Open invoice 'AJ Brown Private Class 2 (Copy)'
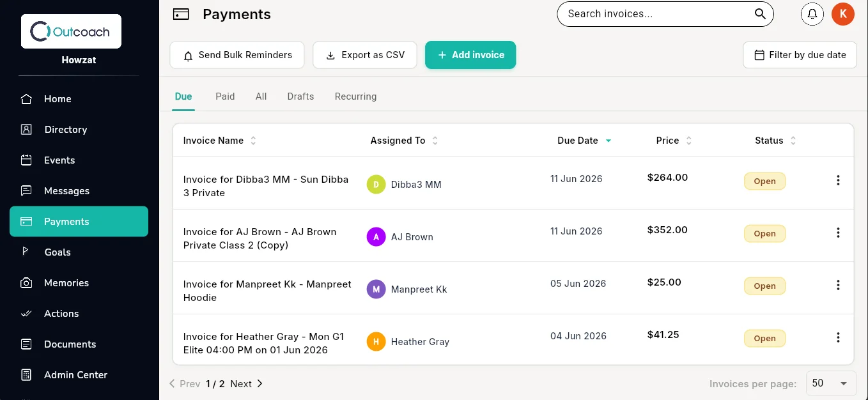868x400 pixels. 260,238
